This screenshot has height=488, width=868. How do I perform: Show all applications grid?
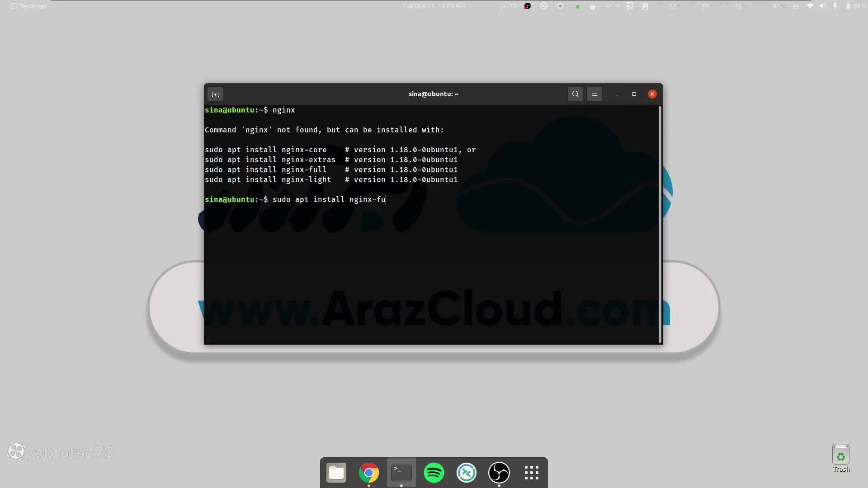pyautogui.click(x=532, y=473)
